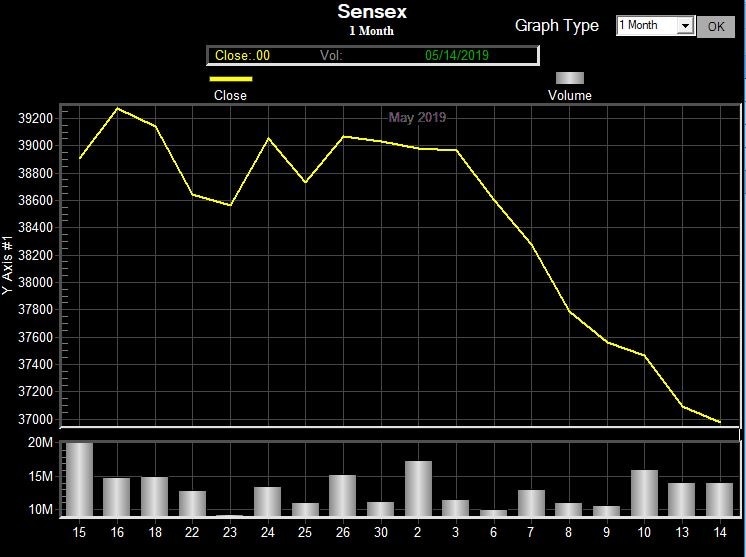746x557 pixels.
Task: Click the line peak at date 16
Action: click(x=118, y=108)
